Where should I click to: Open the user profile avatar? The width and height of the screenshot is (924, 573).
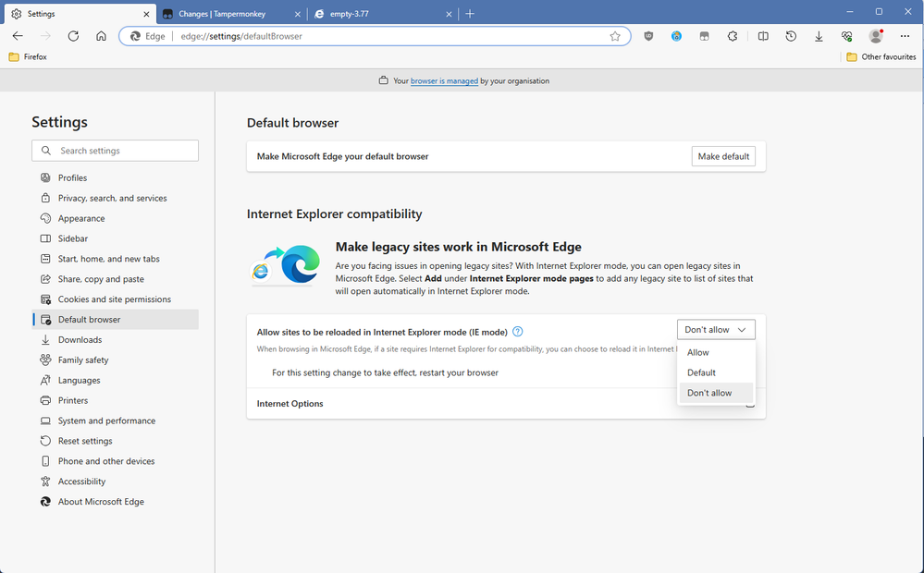click(875, 36)
